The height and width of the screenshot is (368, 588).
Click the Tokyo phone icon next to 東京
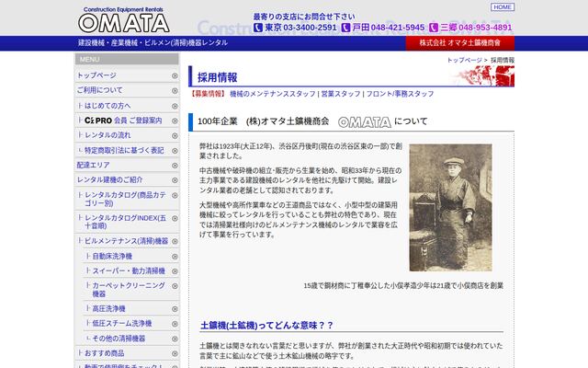257,28
